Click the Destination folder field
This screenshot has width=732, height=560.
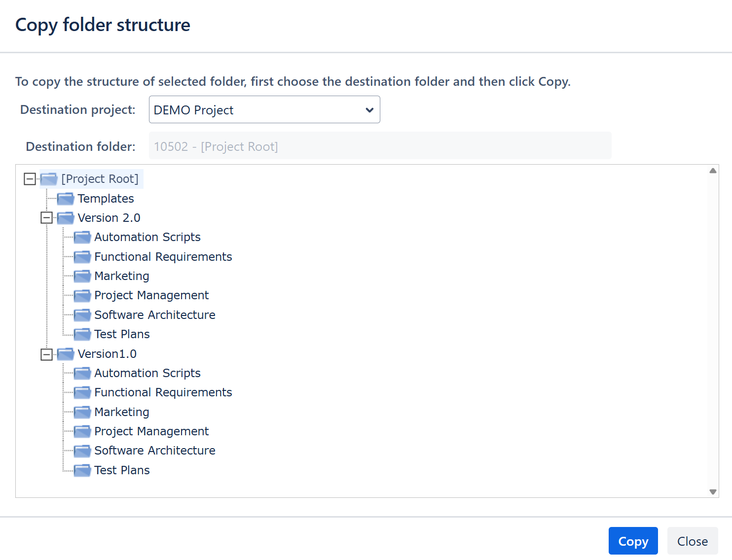(x=380, y=146)
